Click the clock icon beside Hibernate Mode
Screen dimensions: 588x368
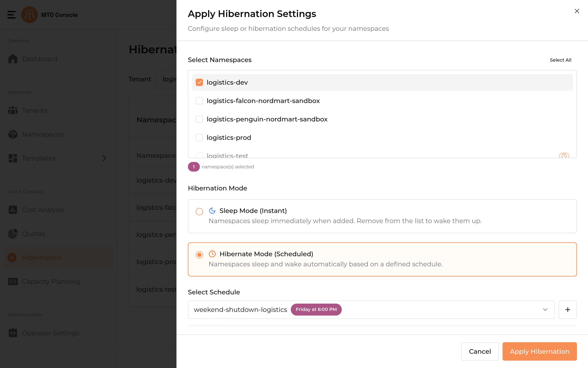[x=212, y=254]
